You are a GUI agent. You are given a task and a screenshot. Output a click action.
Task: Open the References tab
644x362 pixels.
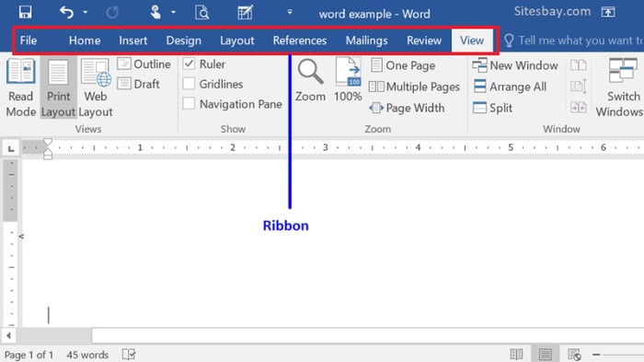point(300,41)
